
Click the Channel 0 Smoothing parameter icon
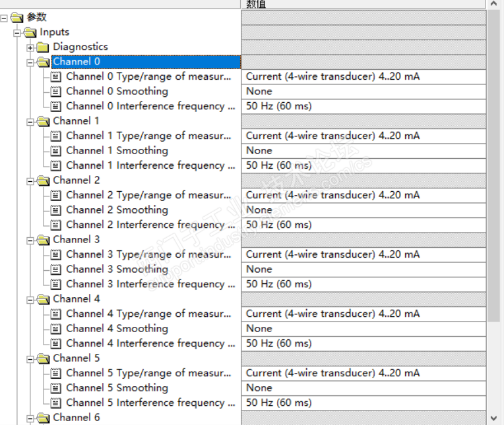(x=57, y=92)
